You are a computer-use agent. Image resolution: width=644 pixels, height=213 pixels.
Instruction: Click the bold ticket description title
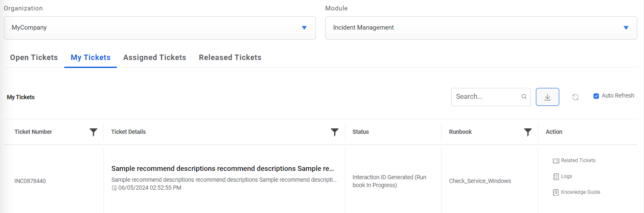click(x=222, y=169)
